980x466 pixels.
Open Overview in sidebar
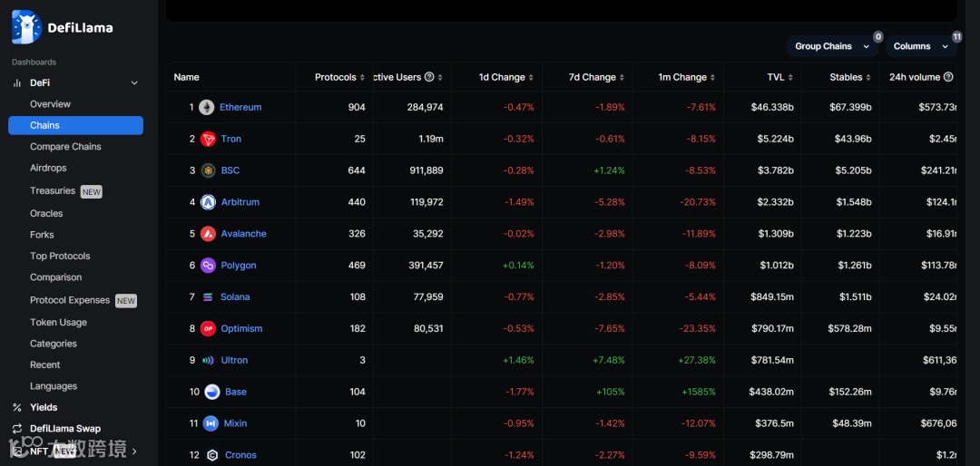point(50,104)
